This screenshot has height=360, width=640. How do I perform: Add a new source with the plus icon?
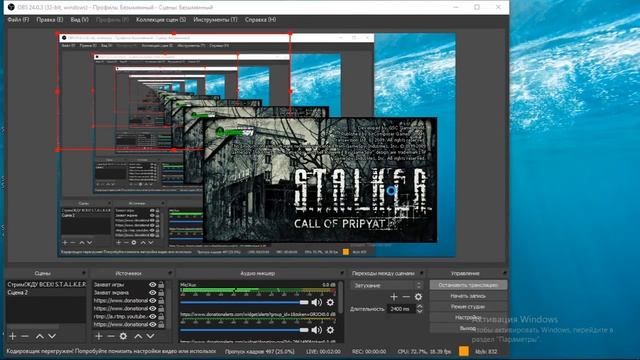point(99,336)
